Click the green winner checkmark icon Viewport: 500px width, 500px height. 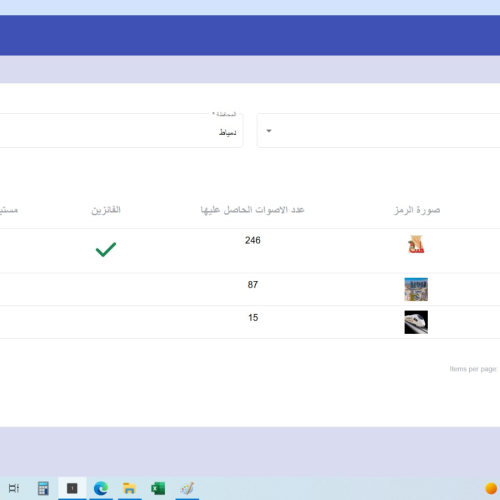(x=106, y=249)
